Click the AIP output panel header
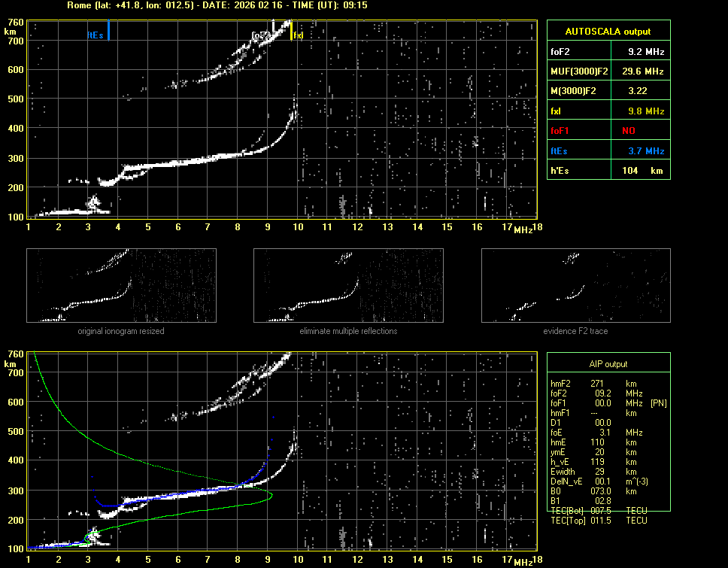Screen dimensions: 728x568 608,364
